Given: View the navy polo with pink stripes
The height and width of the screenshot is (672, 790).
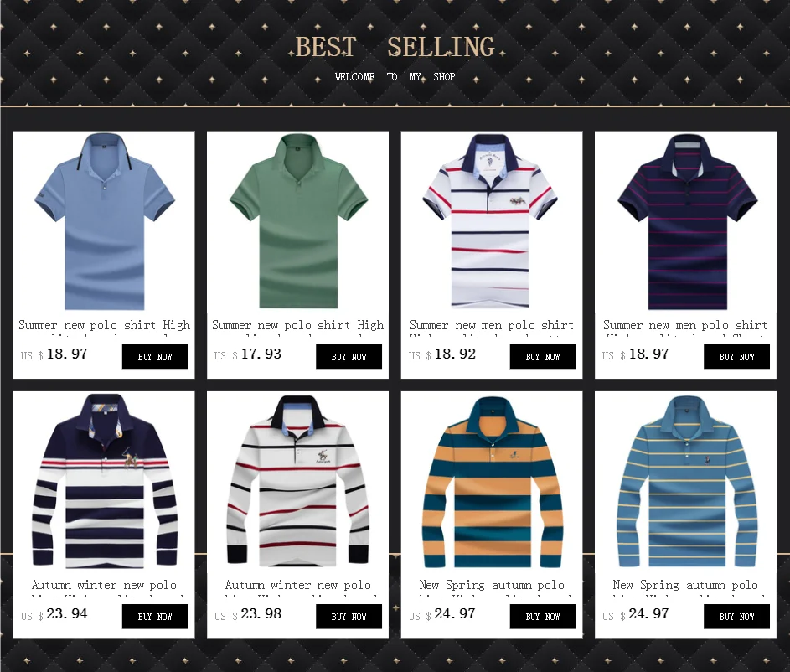Looking at the screenshot, I should click(x=686, y=222).
